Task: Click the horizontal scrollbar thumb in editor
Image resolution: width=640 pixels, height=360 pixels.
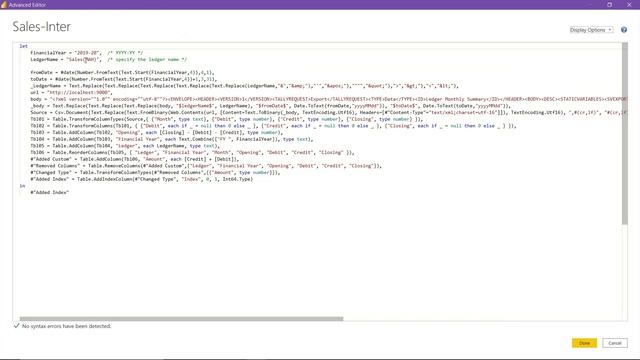Action: [181, 318]
